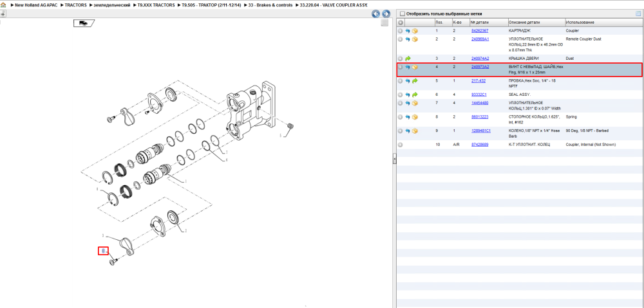Open part number 14454480
644x308 pixels.
[480, 102]
